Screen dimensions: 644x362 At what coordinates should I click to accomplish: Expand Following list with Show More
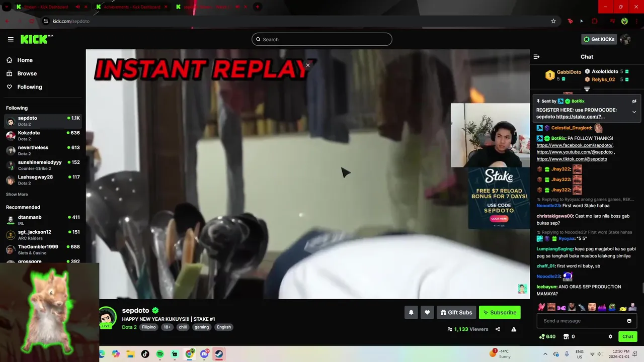pos(17,194)
